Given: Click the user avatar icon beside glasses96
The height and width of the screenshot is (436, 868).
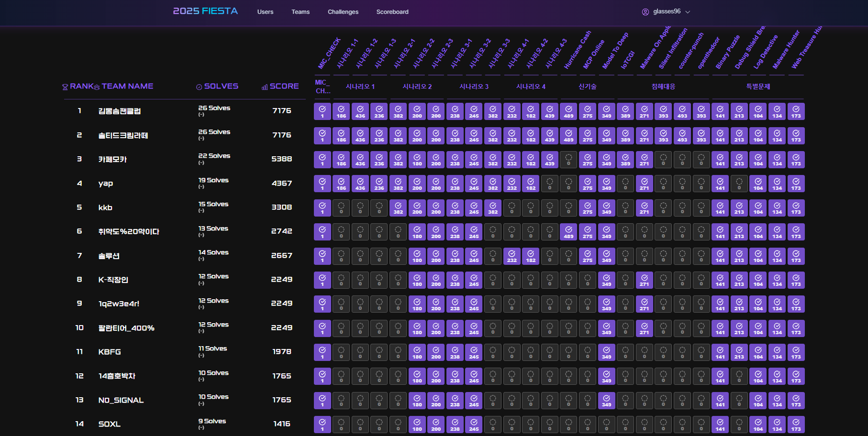Looking at the screenshot, I should click(x=645, y=12).
